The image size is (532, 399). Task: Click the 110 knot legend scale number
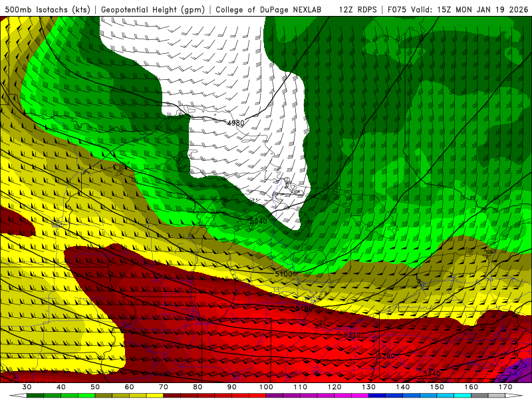[x=301, y=387]
